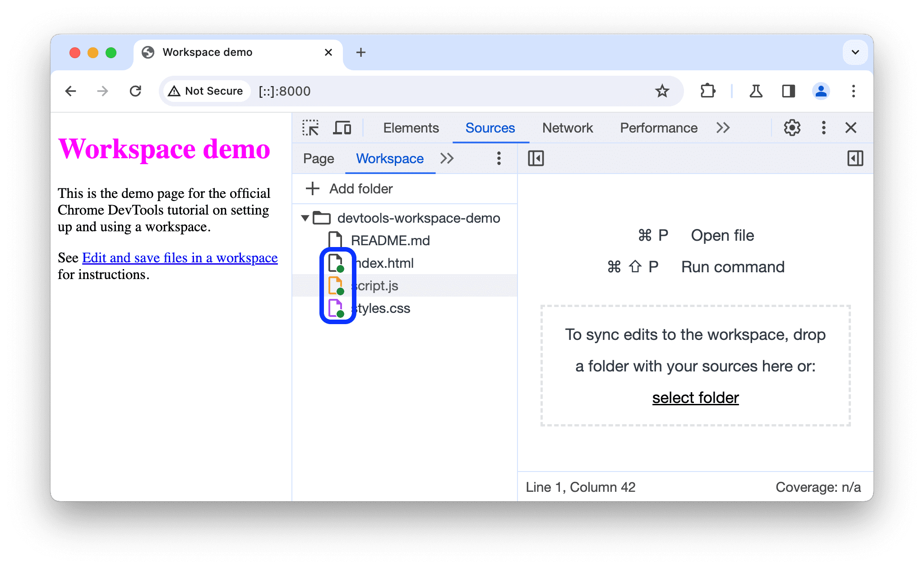Viewport: 924px width, 568px height.
Task: Click the Settings gear icon in DevTools
Action: coord(790,128)
